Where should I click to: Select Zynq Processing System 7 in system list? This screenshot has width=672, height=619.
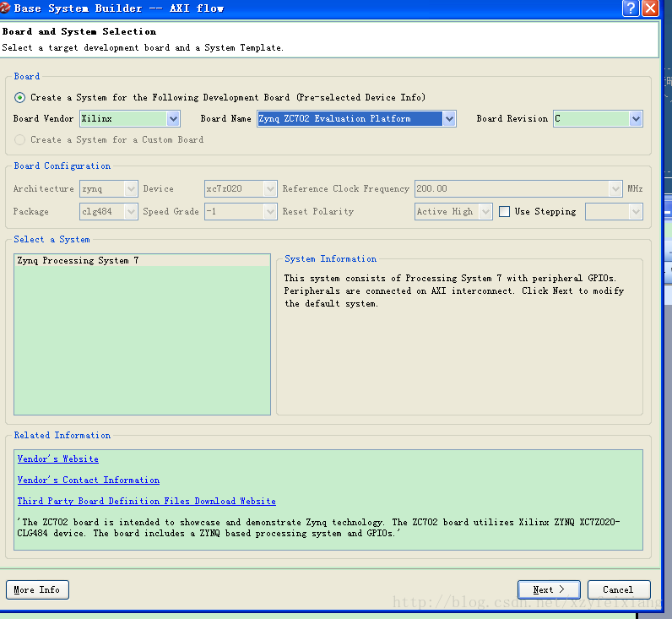143,260
